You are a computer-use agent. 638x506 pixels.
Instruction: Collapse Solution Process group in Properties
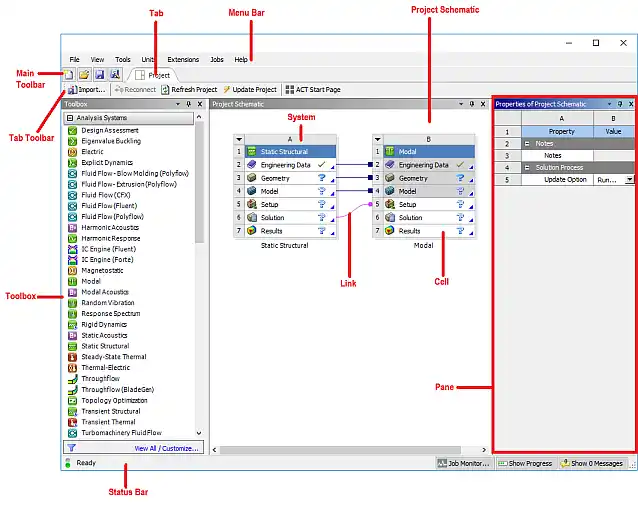[527, 168]
